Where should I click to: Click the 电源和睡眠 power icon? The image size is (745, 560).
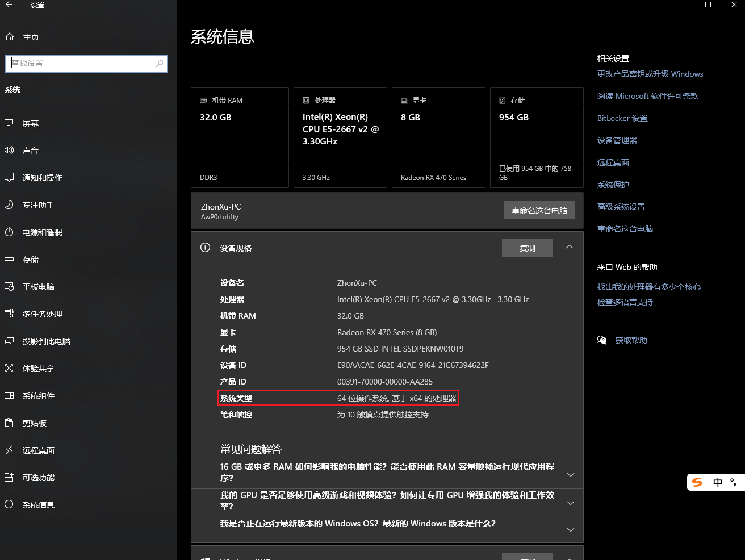click(9, 232)
